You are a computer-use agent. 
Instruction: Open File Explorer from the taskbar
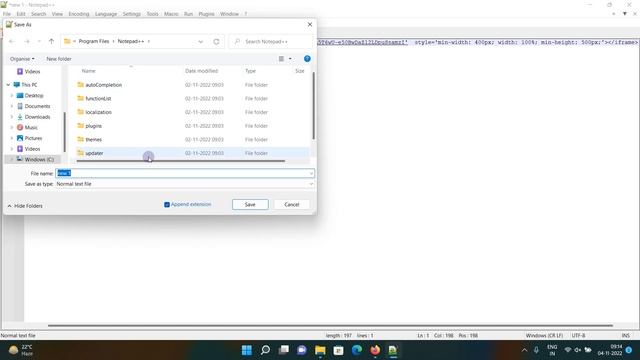320,350
